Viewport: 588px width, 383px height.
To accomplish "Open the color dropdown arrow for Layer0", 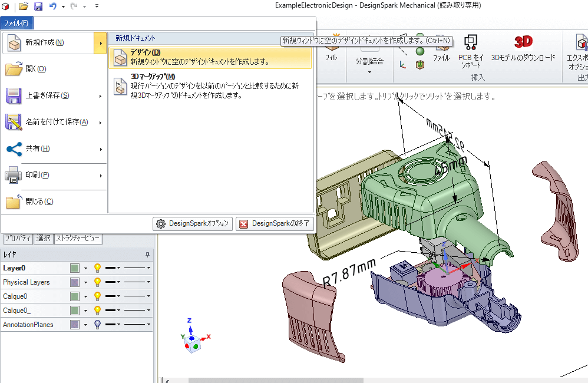I will [x=86, y=268].
